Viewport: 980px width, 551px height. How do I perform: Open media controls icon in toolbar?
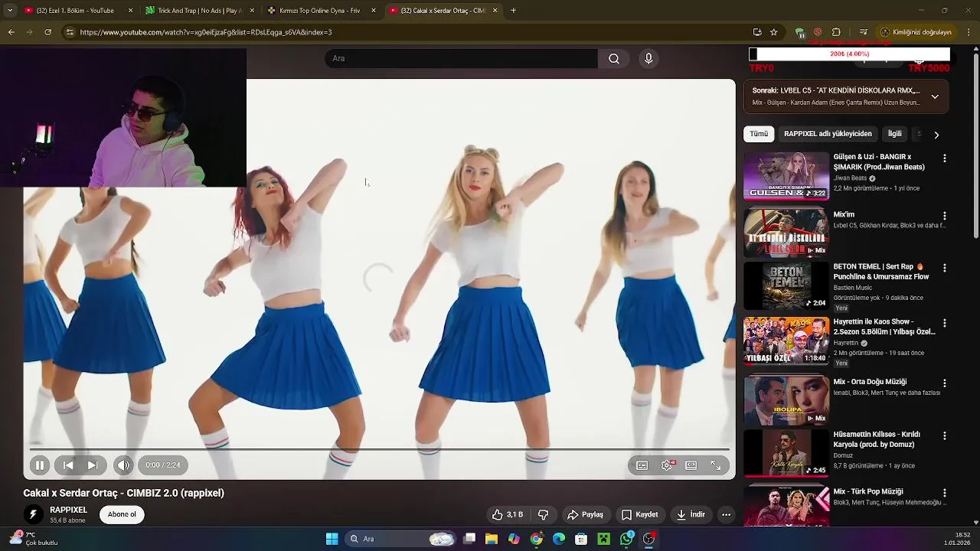(x=864, y=32)
